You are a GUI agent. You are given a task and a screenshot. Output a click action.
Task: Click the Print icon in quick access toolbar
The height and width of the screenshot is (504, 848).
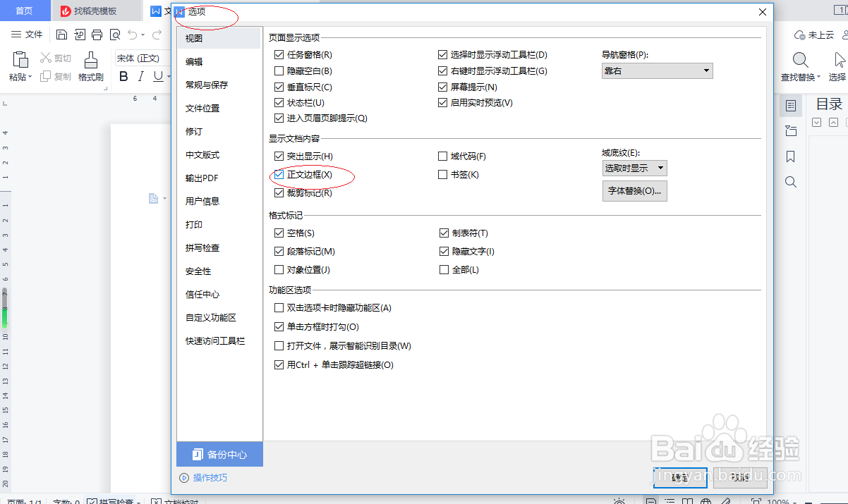(97, 34)
